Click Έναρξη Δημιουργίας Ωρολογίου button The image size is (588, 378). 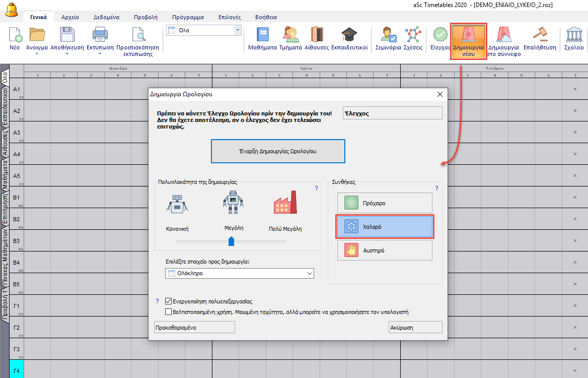278,151
